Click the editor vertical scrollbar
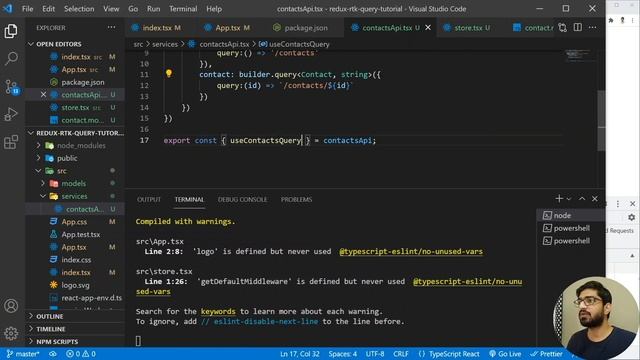Viewport: 640px width, 360px height. click(x=601, y=121)
